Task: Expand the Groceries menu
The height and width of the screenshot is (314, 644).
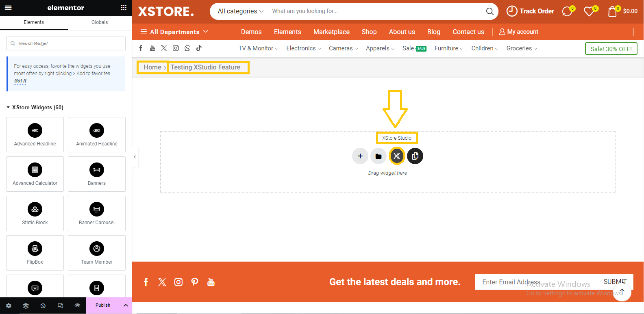Action: 522,48
